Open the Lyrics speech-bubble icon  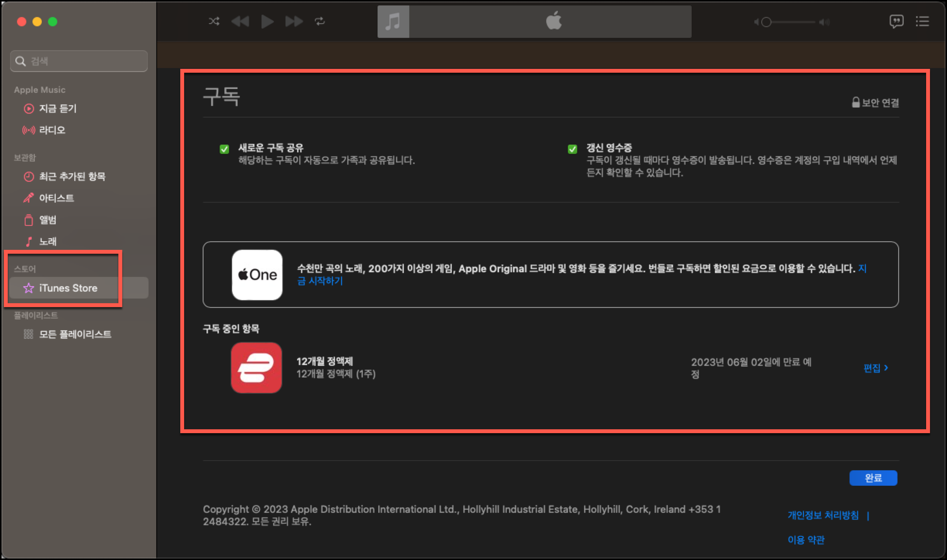897,22
